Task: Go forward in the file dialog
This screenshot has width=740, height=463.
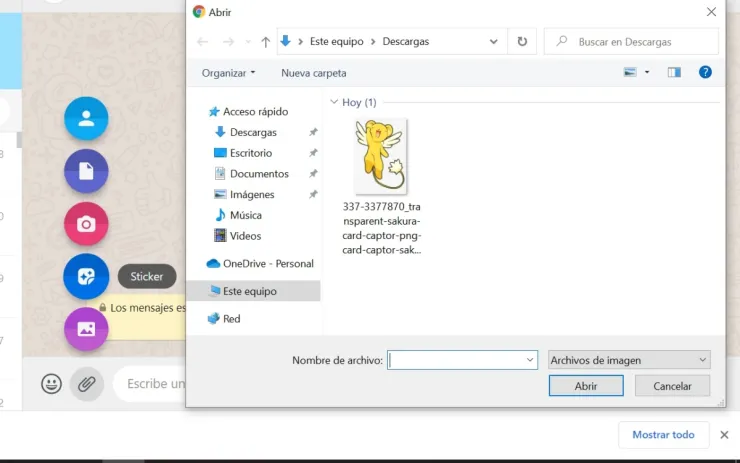Action: click(x=228, y=42)
